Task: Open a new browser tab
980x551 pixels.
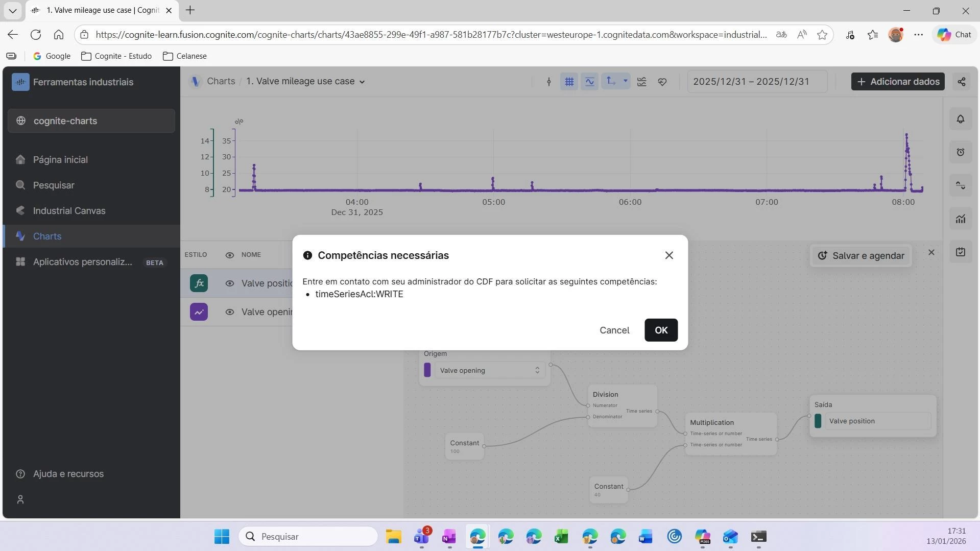Action: pos(190,10)
